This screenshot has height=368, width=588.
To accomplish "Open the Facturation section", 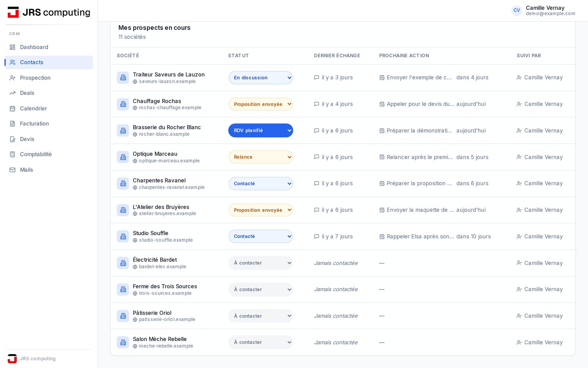I will pos(49,123).
